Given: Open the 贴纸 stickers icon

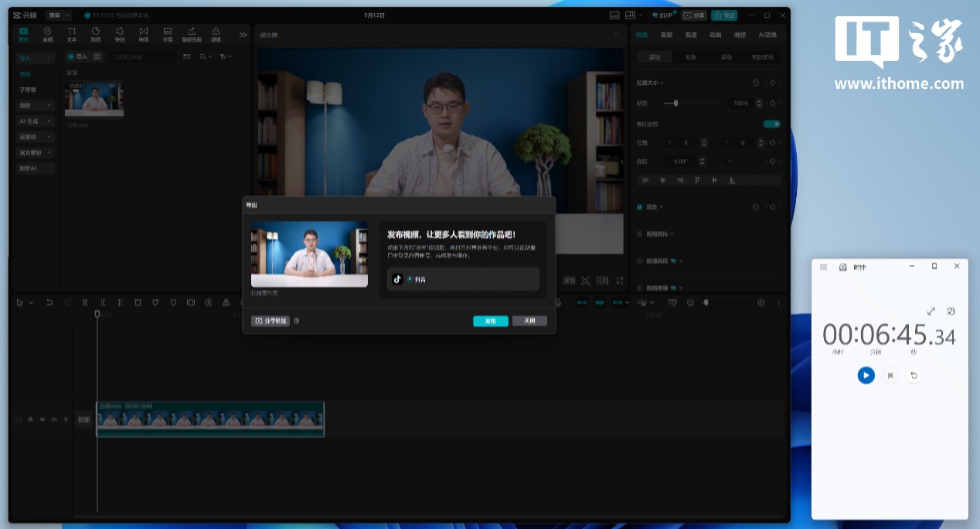Looking at the screenshot, I should [x=95, y=34].
